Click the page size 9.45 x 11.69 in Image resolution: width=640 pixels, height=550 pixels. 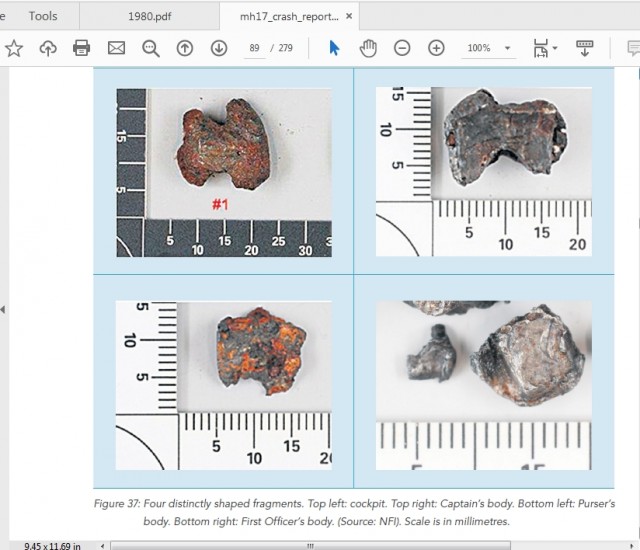click(x=53, y=546)
